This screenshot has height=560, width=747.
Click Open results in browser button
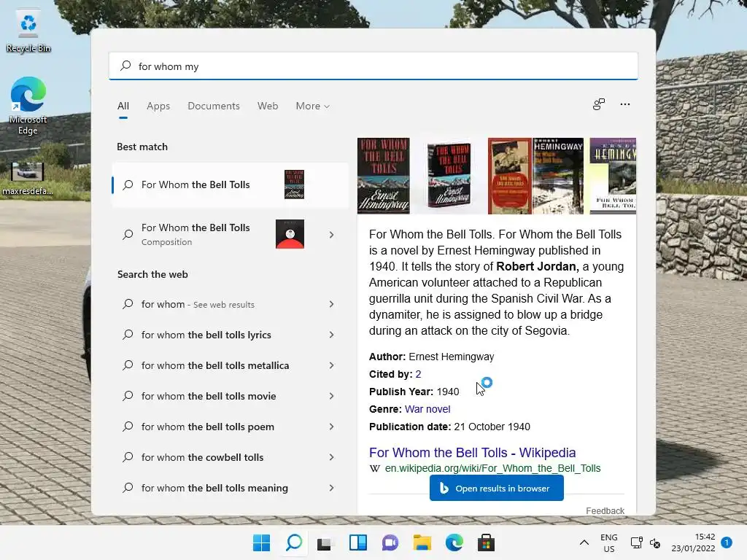[496, 488]
